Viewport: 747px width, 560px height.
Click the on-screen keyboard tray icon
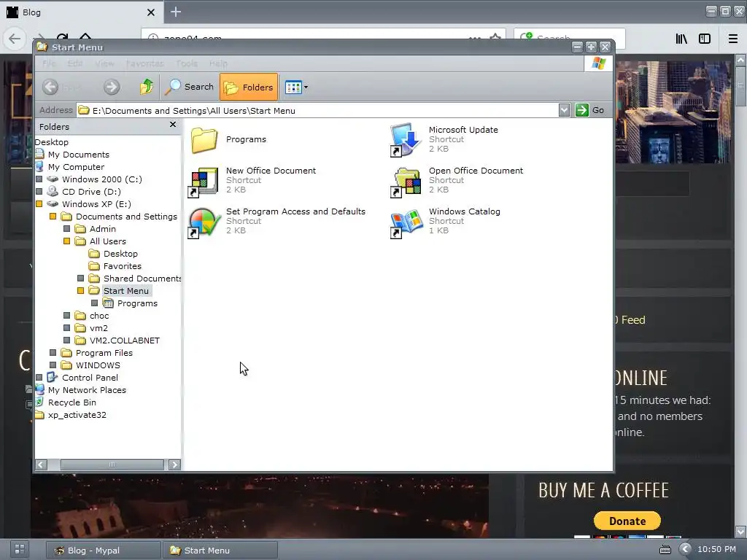665,550
